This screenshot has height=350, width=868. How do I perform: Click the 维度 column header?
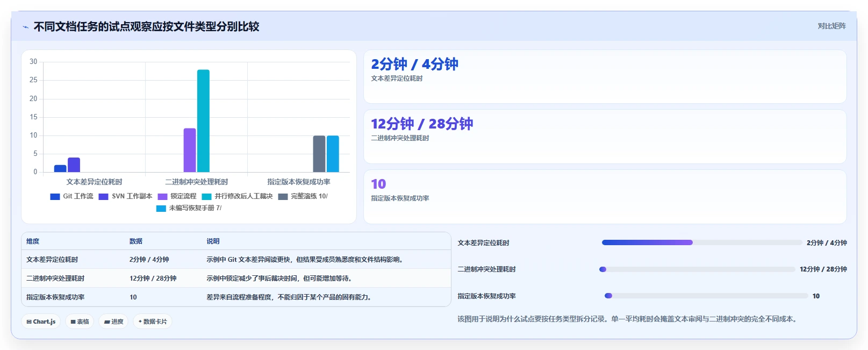point(33,241)
